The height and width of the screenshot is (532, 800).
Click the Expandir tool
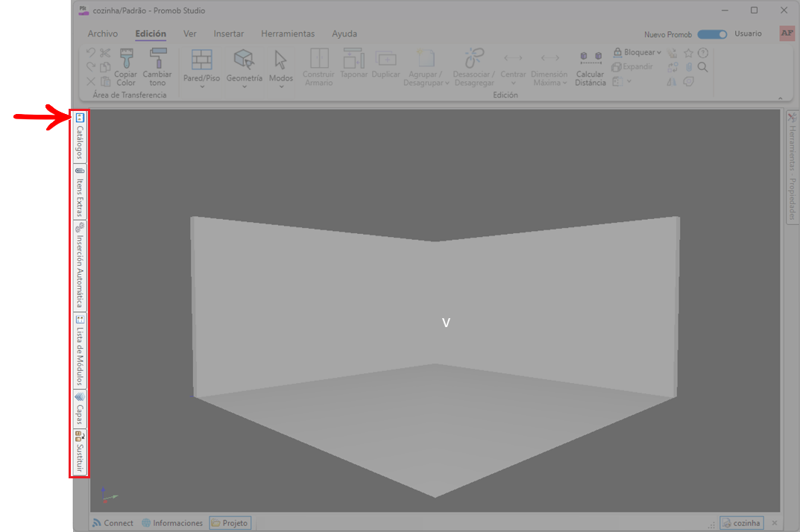632,67
